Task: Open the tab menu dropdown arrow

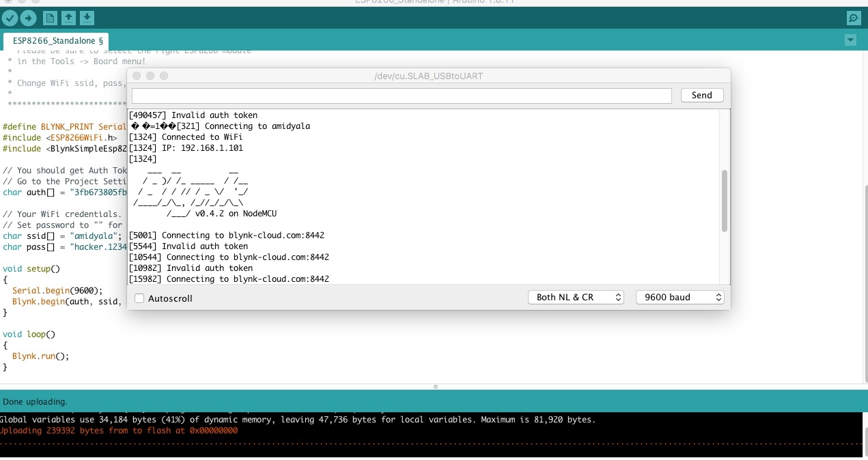Action: tap(850, 40)
